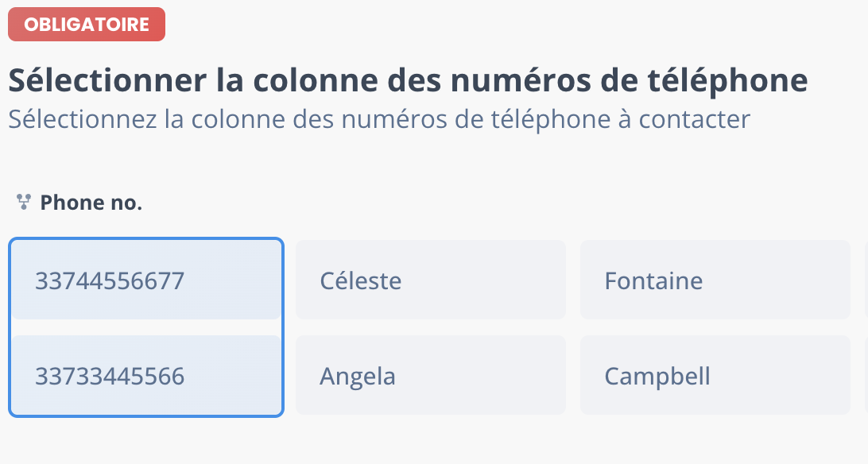Pick the Campbell cell

[x=715, y=375]
